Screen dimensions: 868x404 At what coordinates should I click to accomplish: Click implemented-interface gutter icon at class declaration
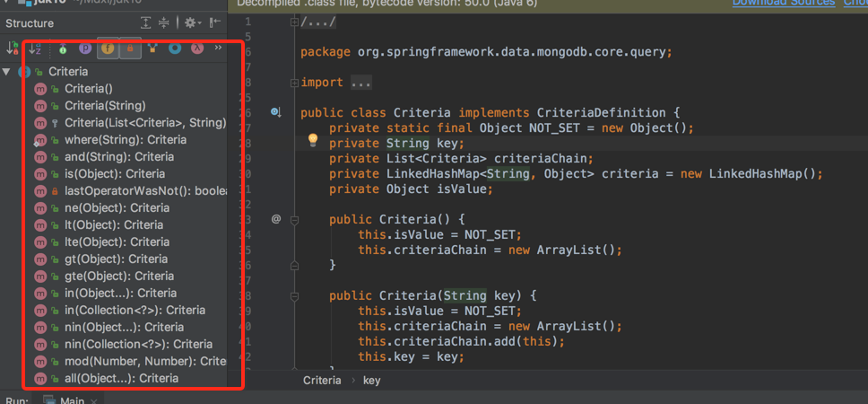click(275, 112)
